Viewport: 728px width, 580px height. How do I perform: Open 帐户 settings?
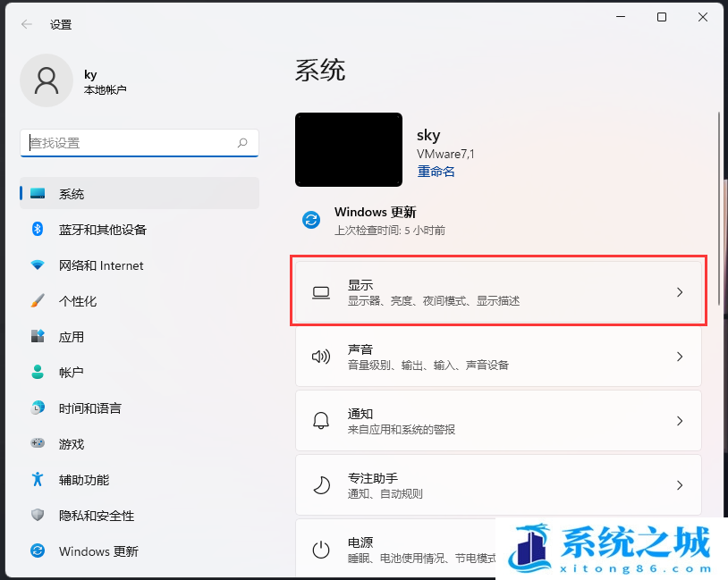pyautogui.click(x=140, y=372)
